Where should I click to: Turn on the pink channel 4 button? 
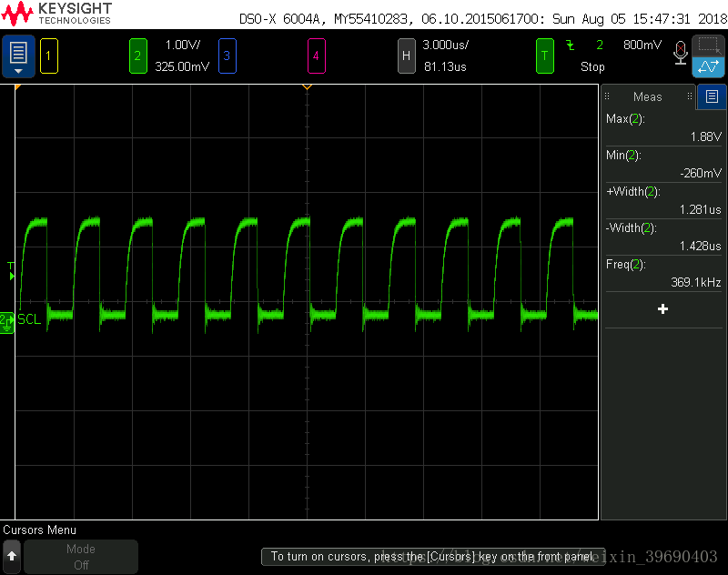point(316,56)
